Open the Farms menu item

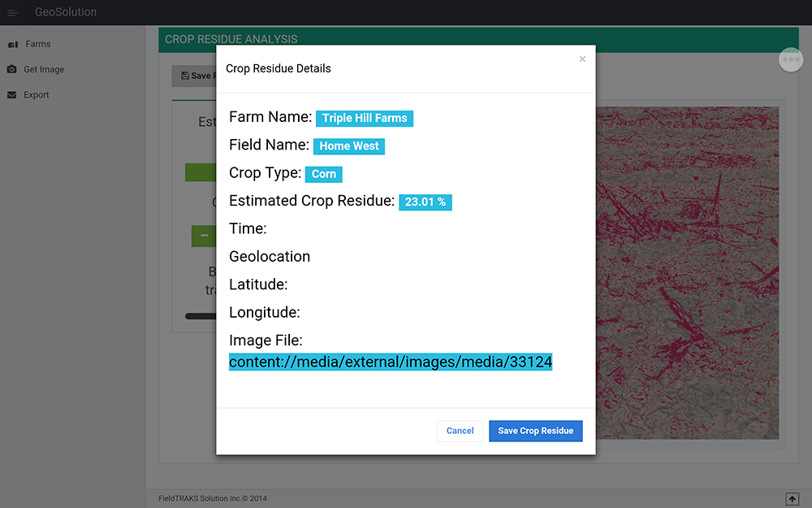[38, 45]
